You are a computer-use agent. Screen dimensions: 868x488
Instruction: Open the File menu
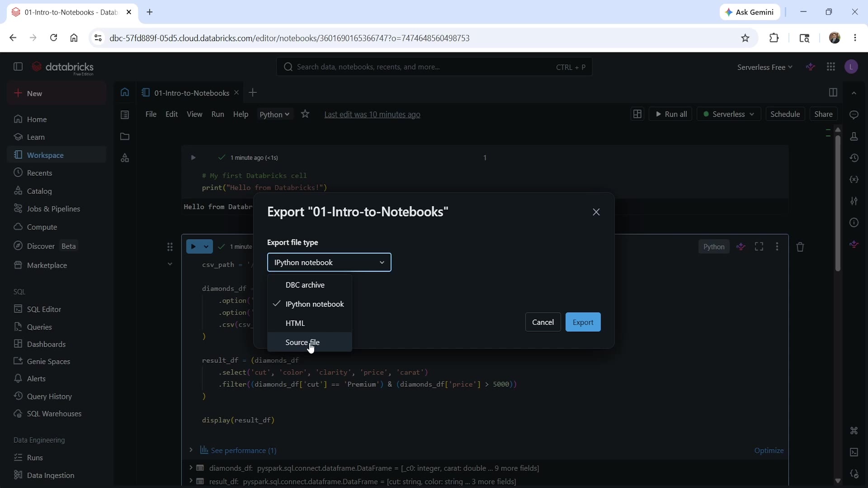pos(151,114)
